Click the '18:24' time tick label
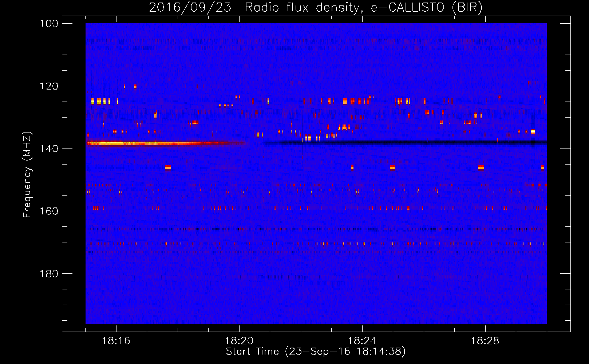Screen dimensions: 589x364 (362, 341)
